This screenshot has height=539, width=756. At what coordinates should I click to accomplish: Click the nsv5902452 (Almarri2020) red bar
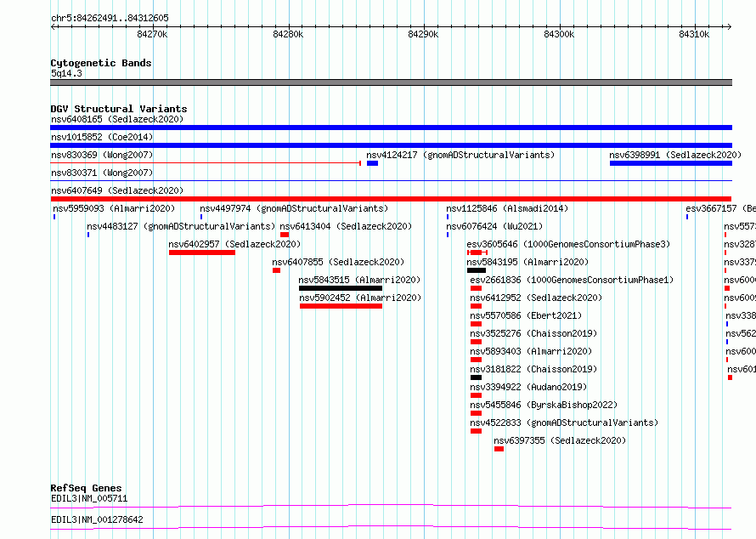tap(341, 306)
